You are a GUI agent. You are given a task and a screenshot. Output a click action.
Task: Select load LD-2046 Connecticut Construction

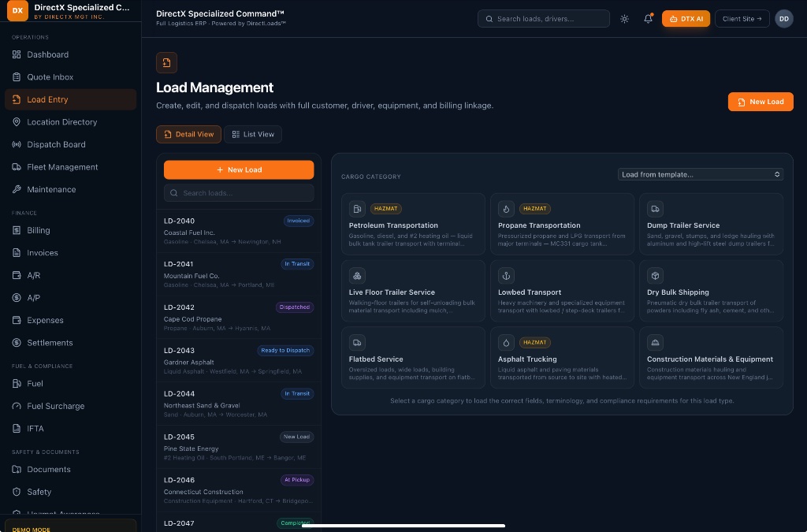coord(239,490)
